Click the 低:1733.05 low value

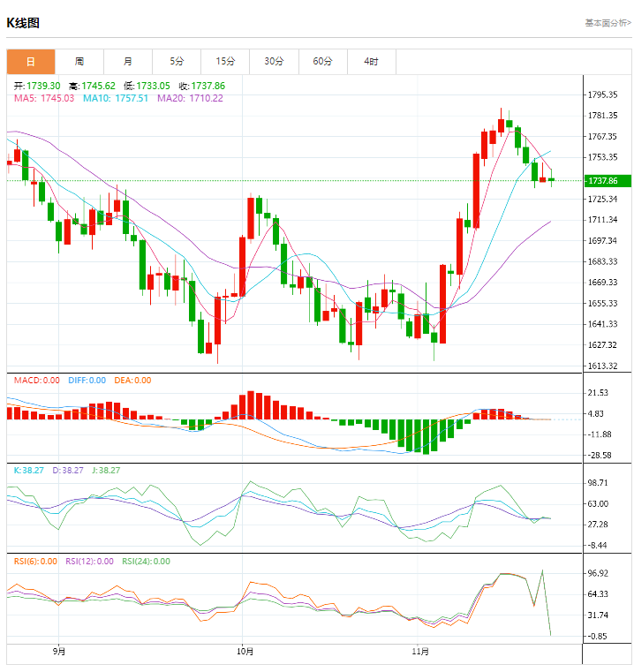point(147,87)
